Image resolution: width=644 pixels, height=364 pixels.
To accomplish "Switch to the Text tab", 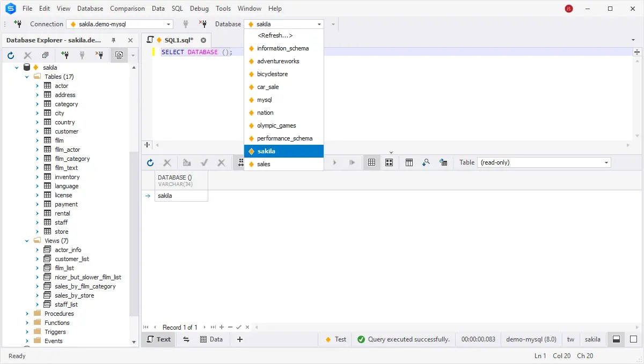I will tap(158, 339).
